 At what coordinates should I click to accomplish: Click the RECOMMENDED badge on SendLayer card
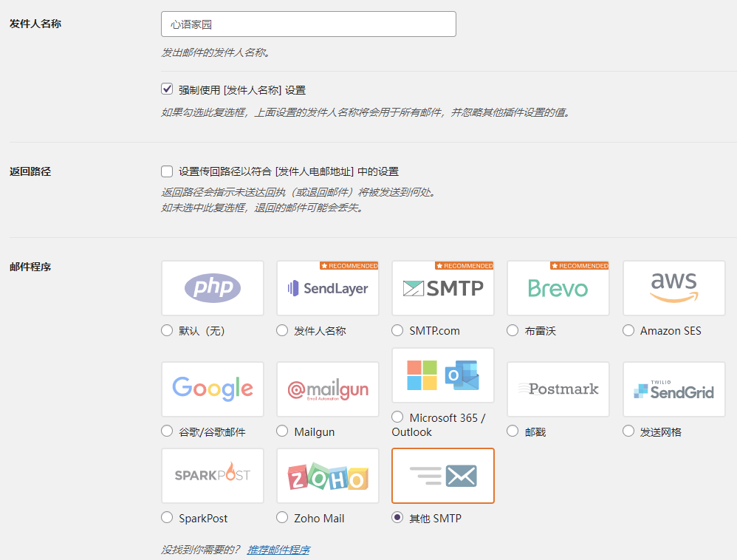coord(349,266)
